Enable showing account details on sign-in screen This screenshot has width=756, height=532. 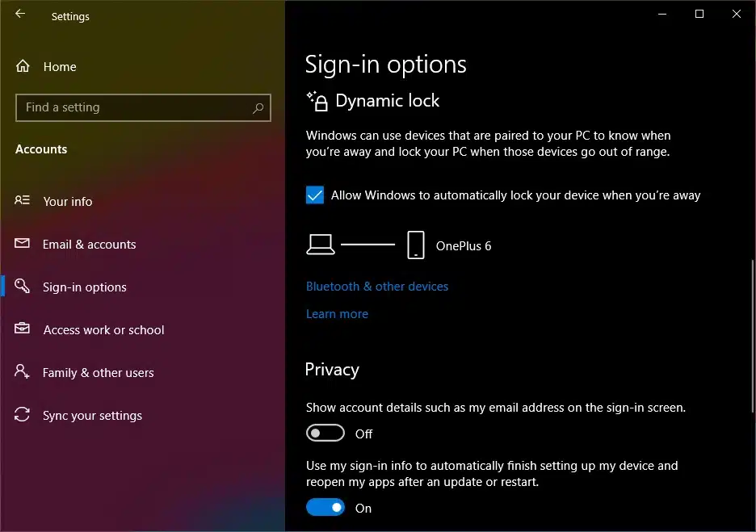(325, 433)
